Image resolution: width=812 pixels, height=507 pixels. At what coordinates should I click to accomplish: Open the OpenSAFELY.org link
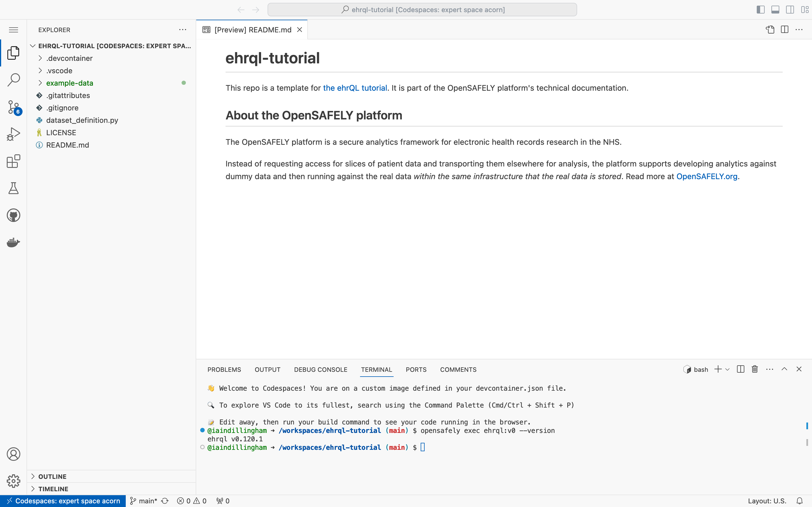[706, 176]
